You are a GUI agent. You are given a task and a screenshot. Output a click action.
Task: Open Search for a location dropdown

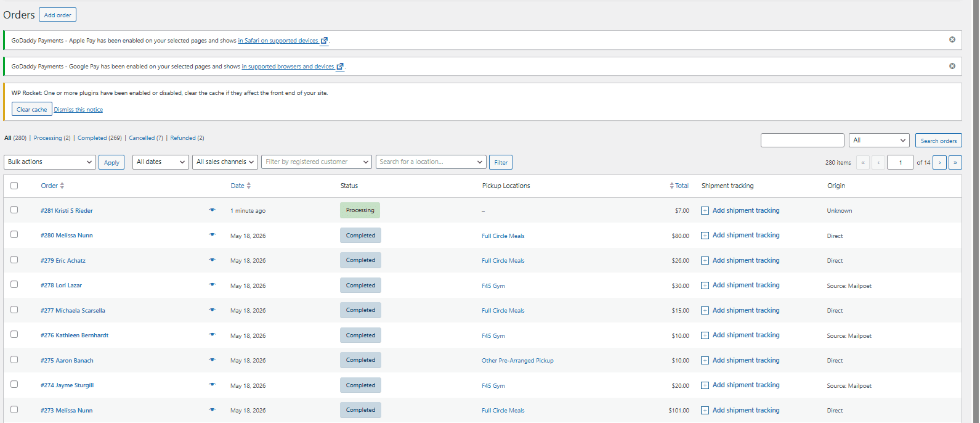pos(431,162)
